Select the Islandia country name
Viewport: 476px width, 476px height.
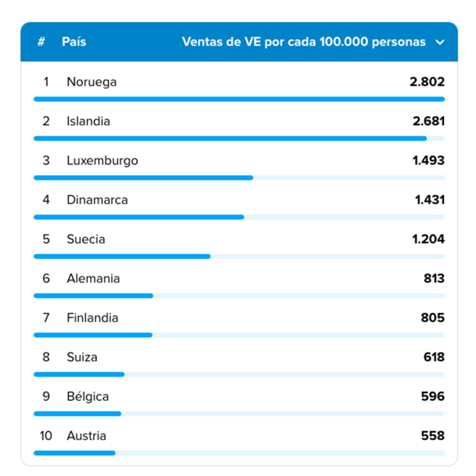[88, 121]
